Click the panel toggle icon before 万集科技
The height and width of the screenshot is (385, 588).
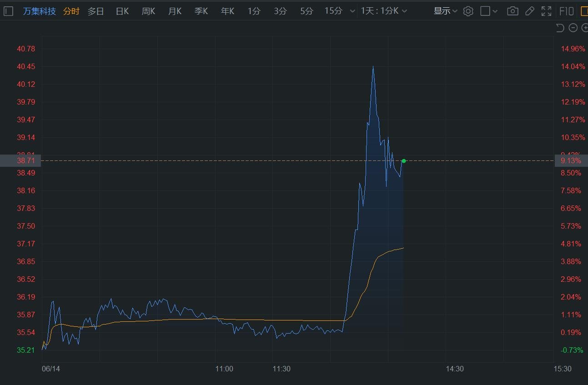(9, 11)
